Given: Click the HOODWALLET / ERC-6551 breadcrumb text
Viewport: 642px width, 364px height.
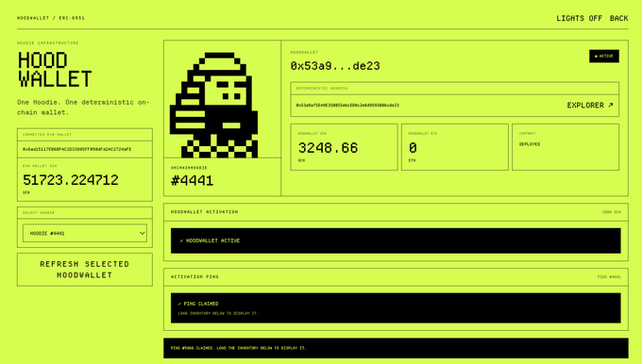Looking at the screenshot, I should (51, 18).
